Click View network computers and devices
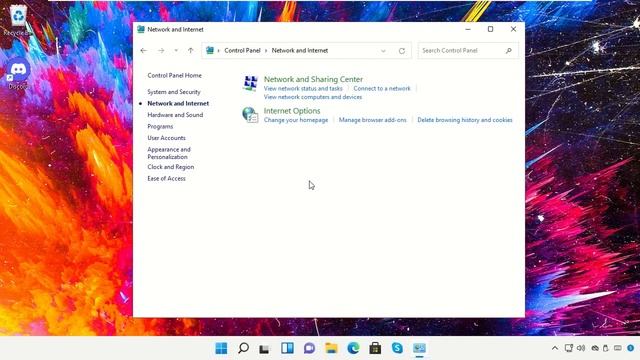640x360 pixels. [313, 97]
